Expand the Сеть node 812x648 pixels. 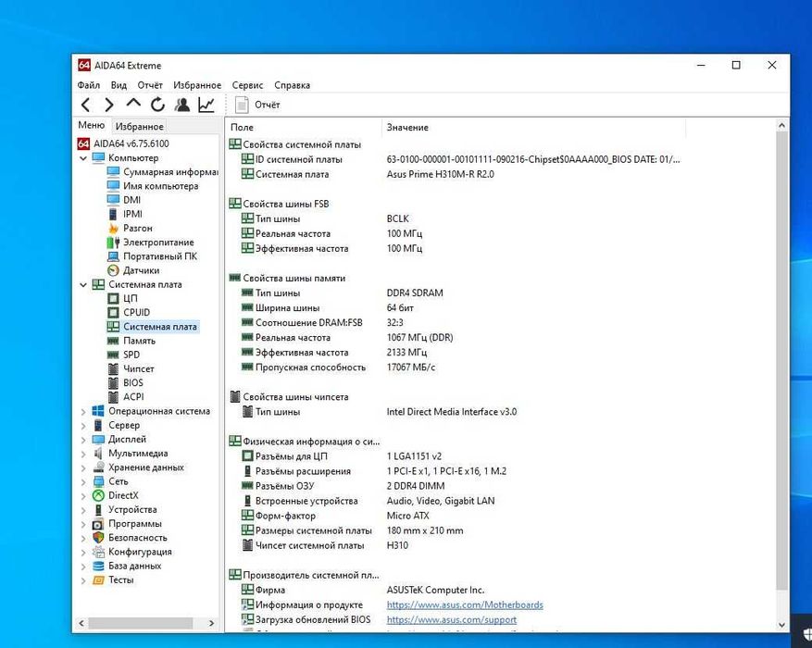tap(83, 482)
